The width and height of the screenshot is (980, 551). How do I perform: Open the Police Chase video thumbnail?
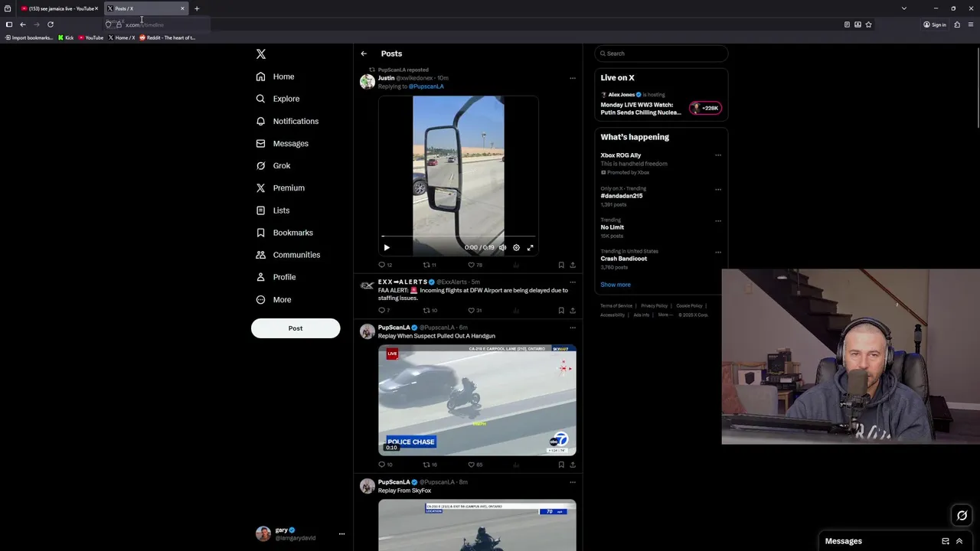point(477,400)
